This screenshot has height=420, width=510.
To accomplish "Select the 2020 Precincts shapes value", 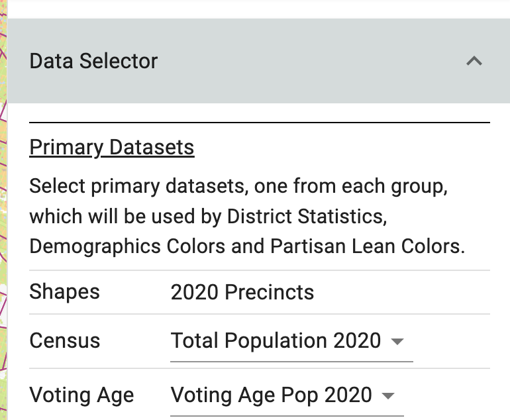I will 242,292.
